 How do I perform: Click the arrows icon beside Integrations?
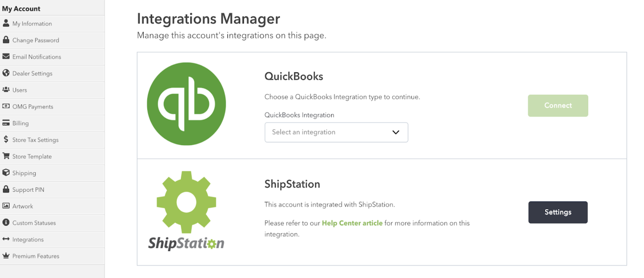6,239
